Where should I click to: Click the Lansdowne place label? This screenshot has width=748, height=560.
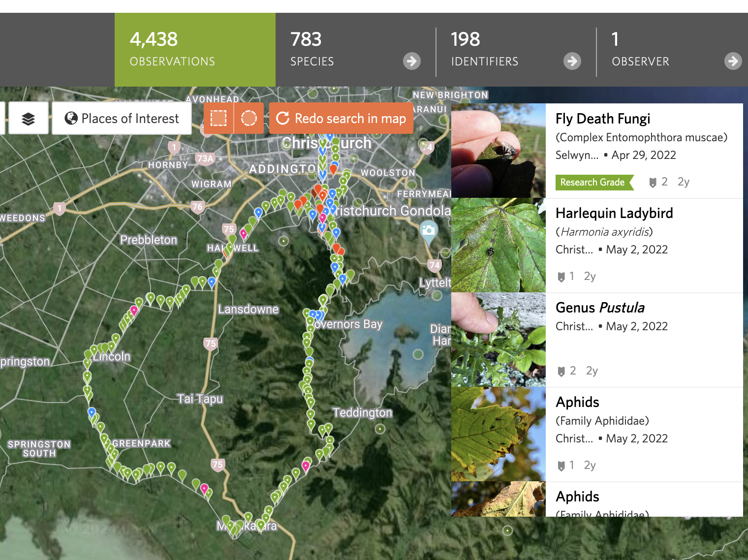point(249,309)
